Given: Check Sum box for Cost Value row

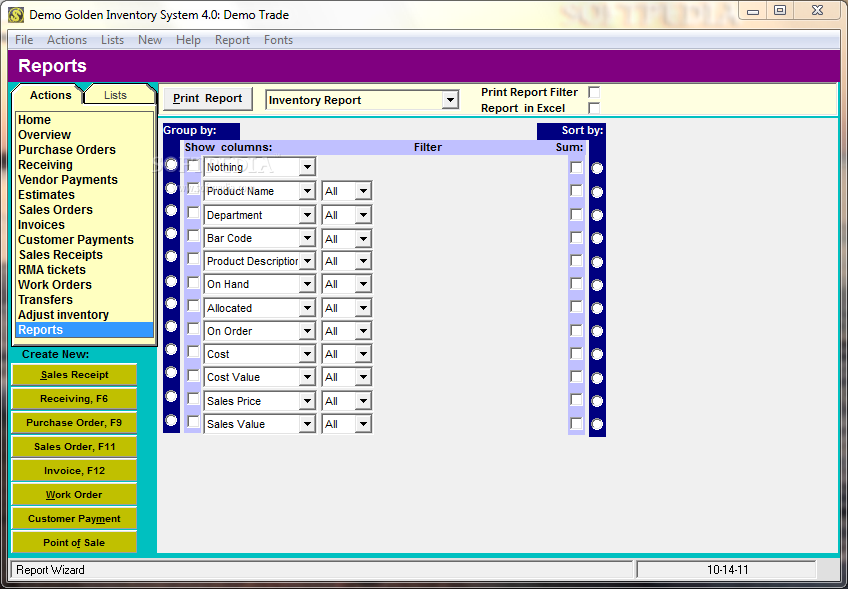Looking at the screenshot, I should tap(577, 376).
